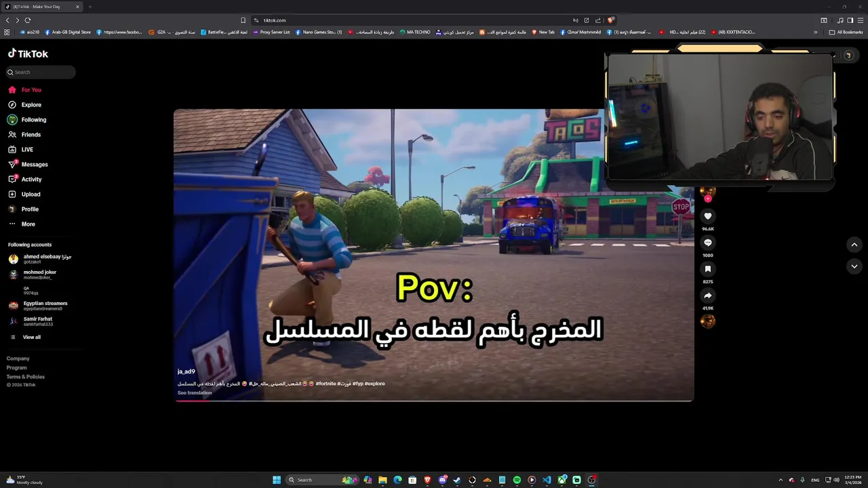
Task: Open Steam from taskbar
Action: pos(457,480)
